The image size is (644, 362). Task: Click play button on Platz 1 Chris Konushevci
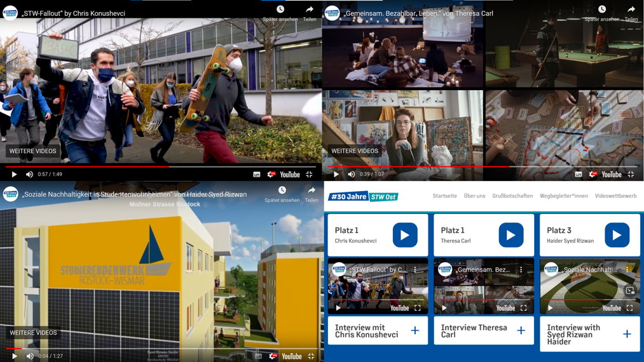tap(405, 235)
